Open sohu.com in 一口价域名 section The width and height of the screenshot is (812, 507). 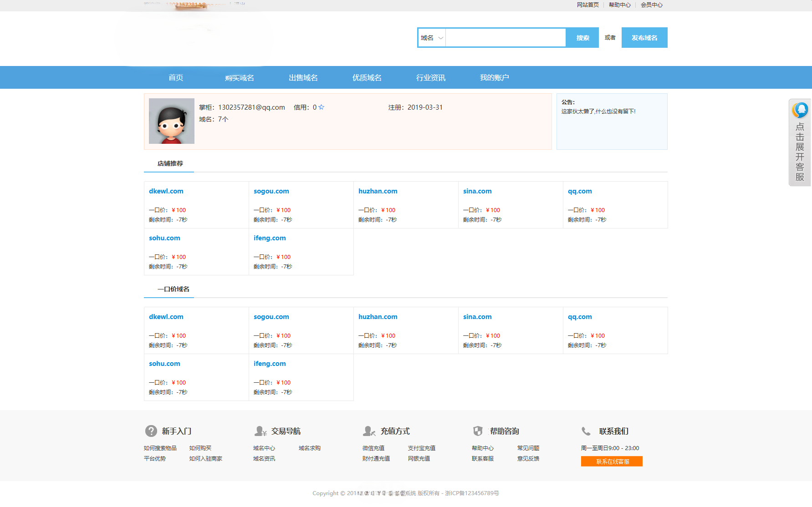tap(164, 364)
